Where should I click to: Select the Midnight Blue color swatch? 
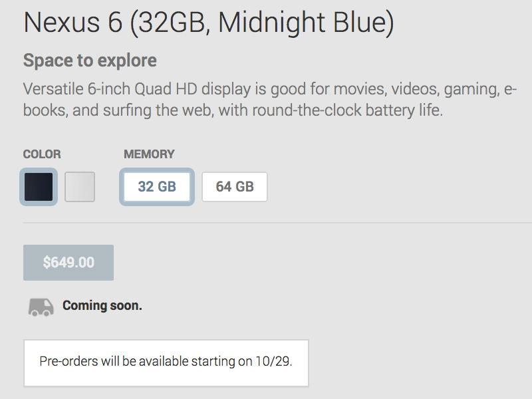coord(39,187)
